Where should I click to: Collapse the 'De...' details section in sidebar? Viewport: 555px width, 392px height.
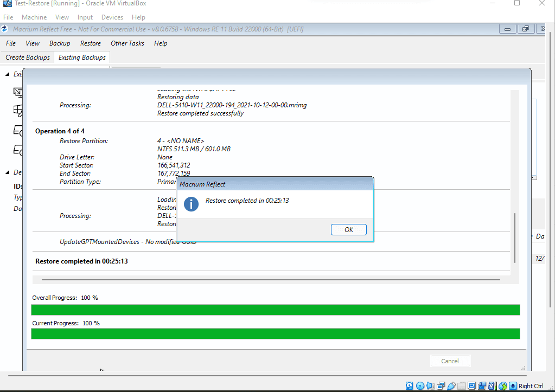point(8,172)
